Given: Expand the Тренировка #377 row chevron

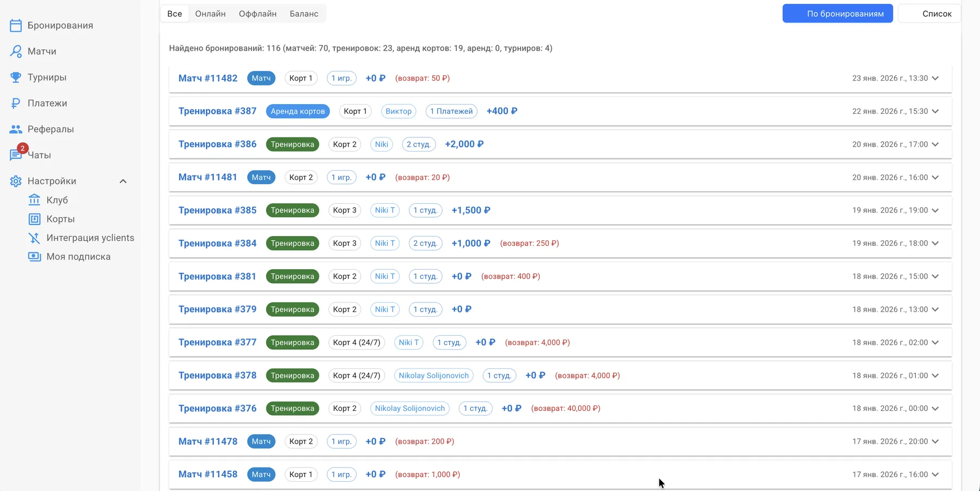Looking at the screenshot, I should point(935,343).
